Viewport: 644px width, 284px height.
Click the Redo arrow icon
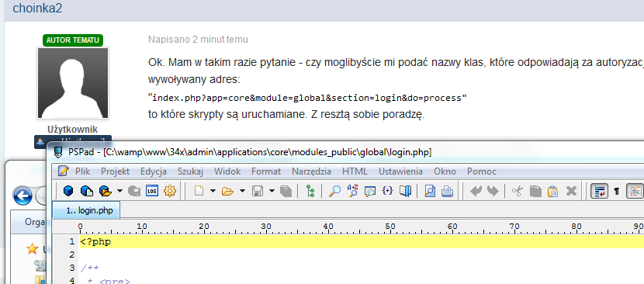(493, 191)
